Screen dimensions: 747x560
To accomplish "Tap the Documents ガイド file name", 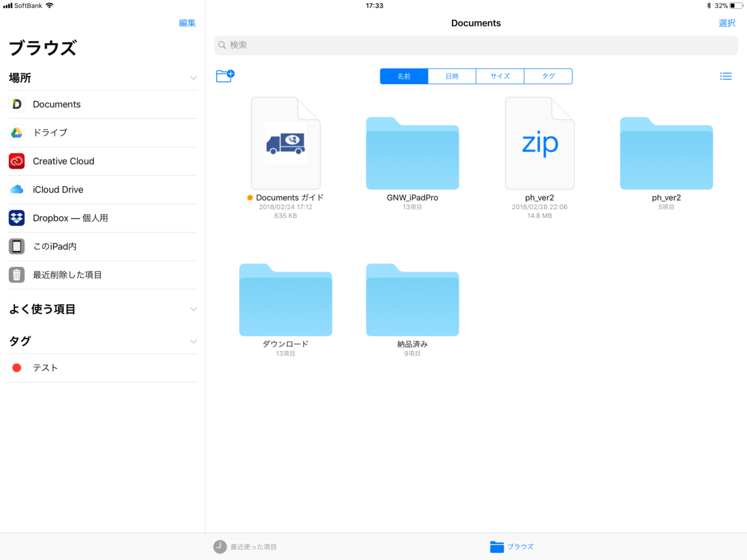I will tap(290, 198).
